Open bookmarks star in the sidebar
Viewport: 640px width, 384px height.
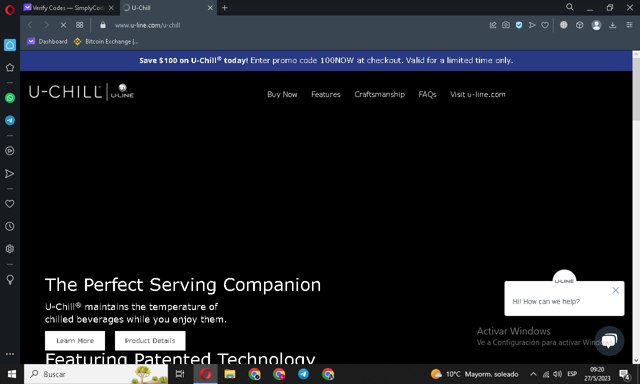(10, 68)
